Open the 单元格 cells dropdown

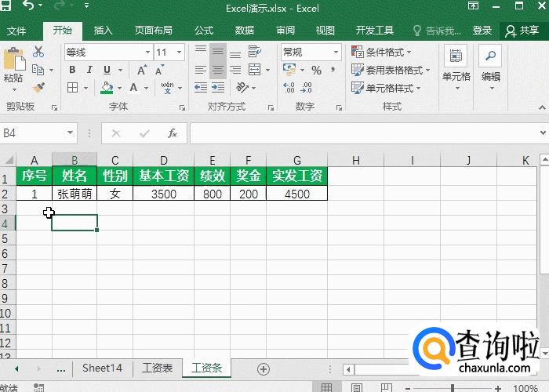pos(456,67)
